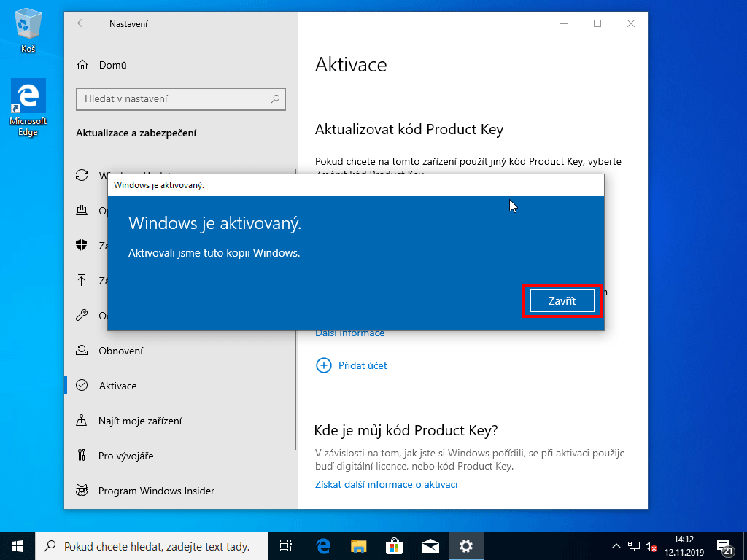Click the Aktivace page title
The height and width of the screenshot is (560, 747).
pyautogui.click(x=351, y=65)
